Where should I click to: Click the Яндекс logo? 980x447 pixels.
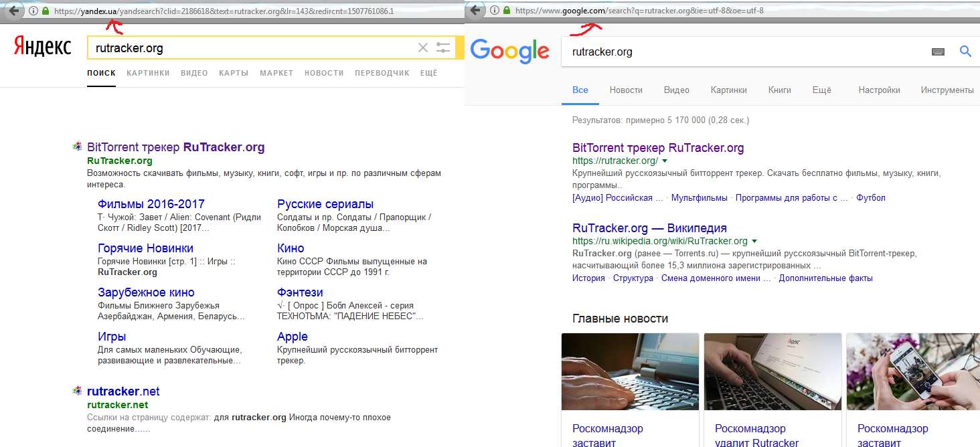point(43,47)
